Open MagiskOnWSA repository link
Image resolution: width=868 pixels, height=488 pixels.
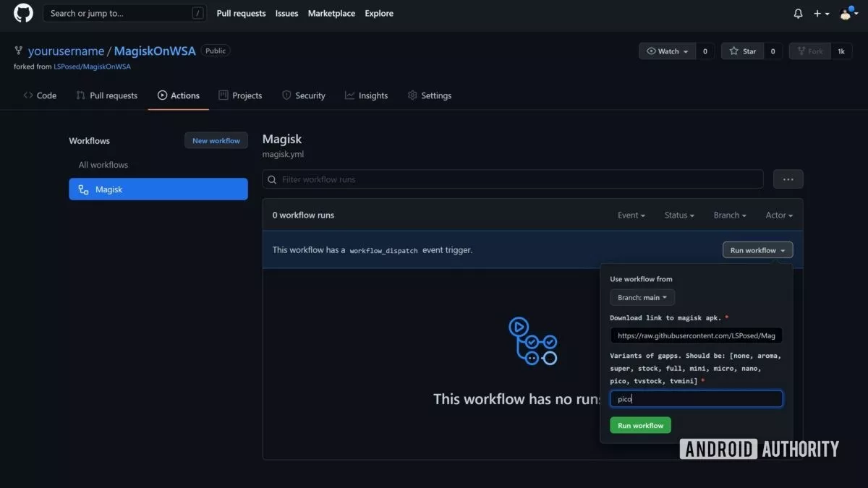click(x=155, y=51)
